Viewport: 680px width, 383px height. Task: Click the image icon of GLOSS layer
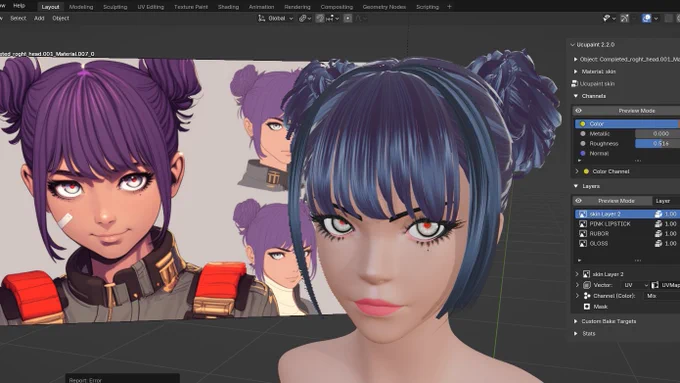pyautogui.click(x=583, y=243)
